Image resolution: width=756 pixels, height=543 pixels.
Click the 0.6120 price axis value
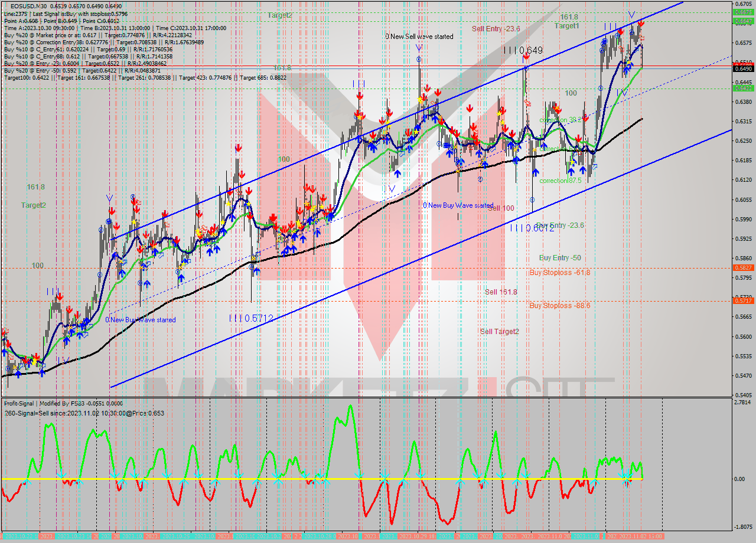coord(742,179)
